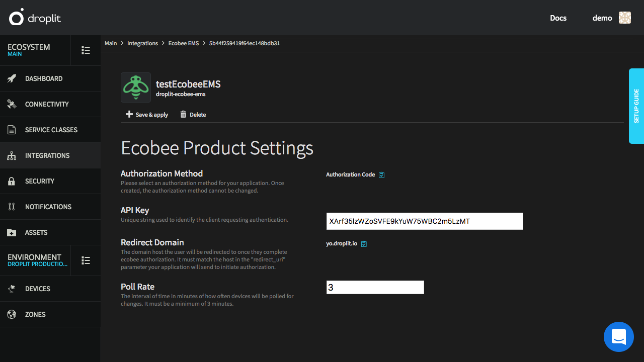The image size is (644, 362).
Task: Click the Dashboard rocket icon
Action: (x=12, y=78)
